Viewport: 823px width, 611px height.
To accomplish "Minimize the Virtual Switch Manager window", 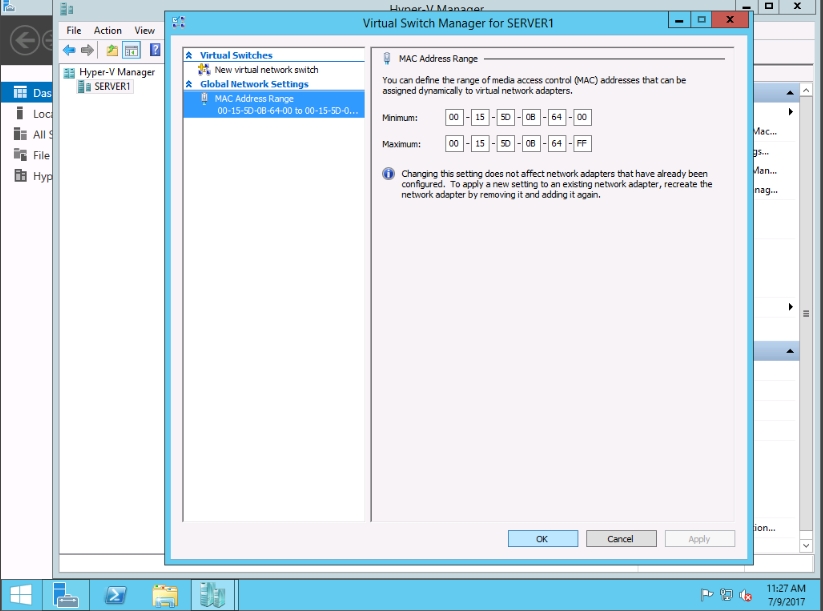I will [679, 20].
